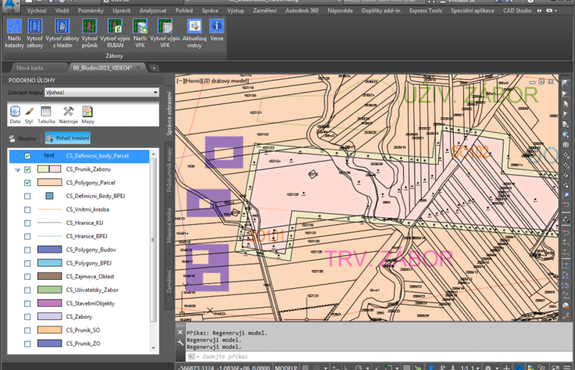575x370 pixels.
Task: Click the TRV. ZÁBOR map label
Action: coord(389,259)
